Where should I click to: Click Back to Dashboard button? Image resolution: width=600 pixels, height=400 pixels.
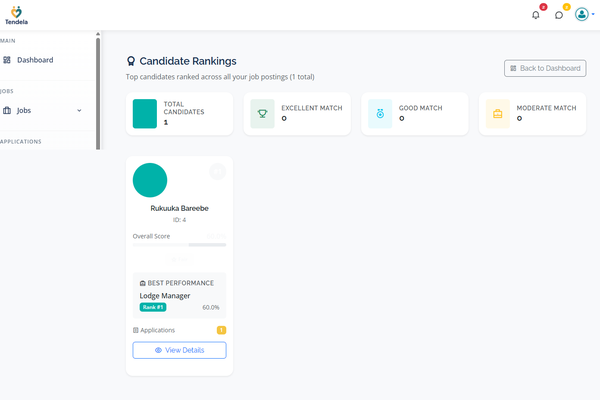[x=545, y=68]
